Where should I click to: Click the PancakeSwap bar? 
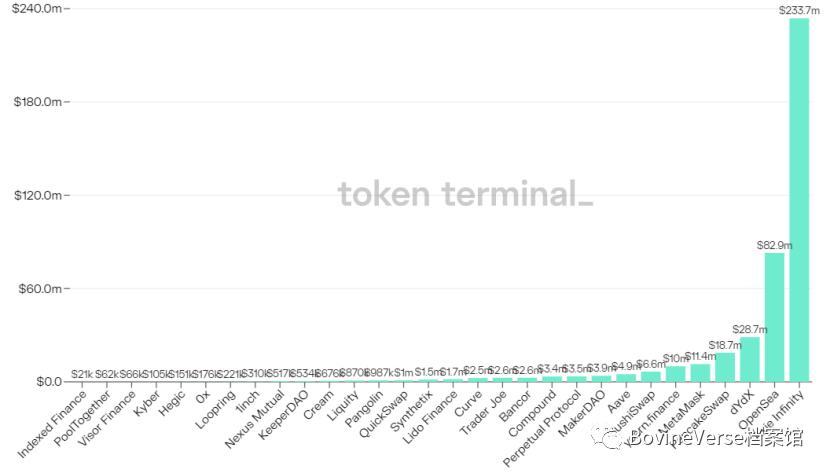point(725,367)
